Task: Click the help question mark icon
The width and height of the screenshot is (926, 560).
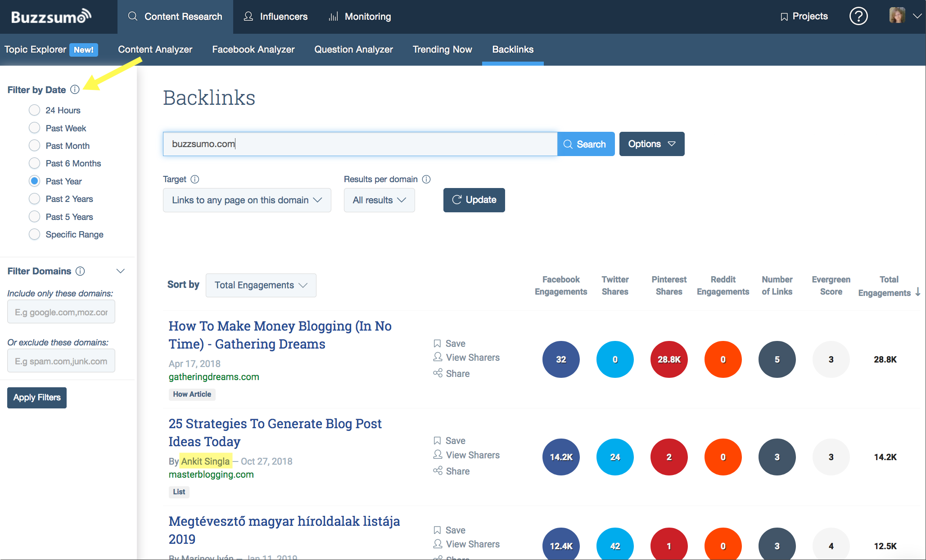Action: 858,16
